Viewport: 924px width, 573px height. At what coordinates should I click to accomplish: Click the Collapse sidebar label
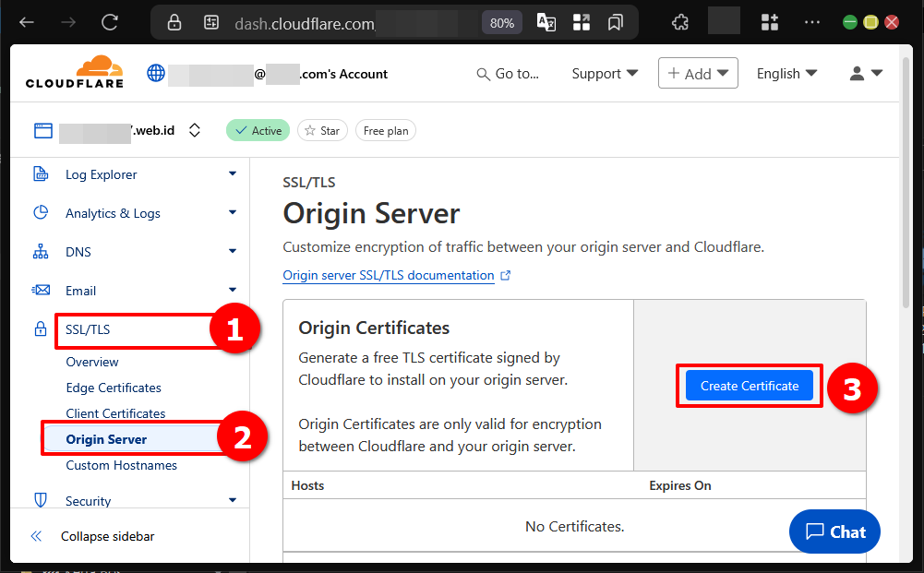[x=107, y=536]
